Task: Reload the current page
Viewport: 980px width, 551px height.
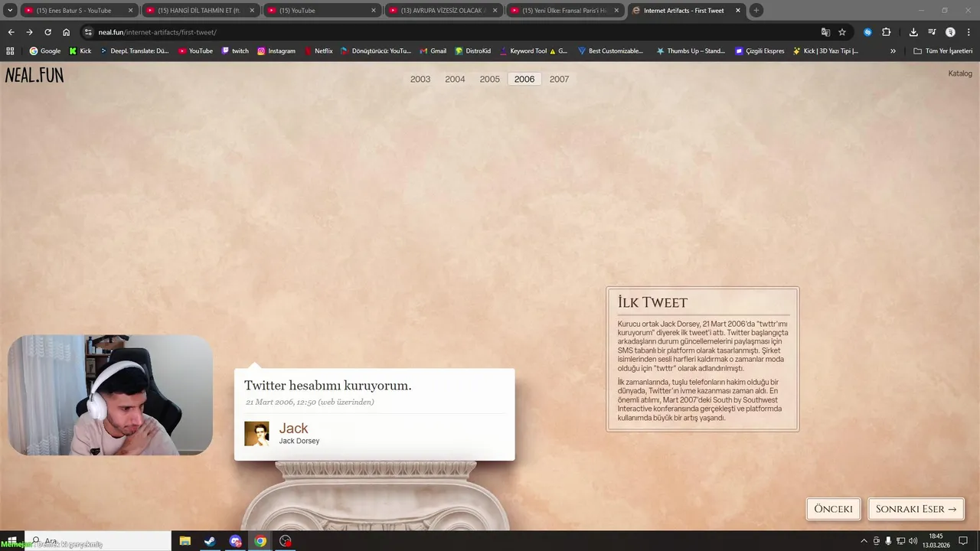Action: 47,32
